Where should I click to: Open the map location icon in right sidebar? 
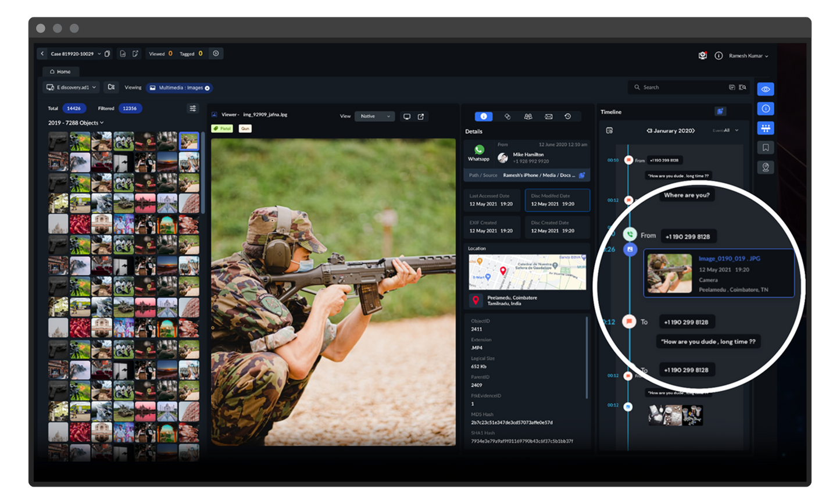click(x=766, y=167)
